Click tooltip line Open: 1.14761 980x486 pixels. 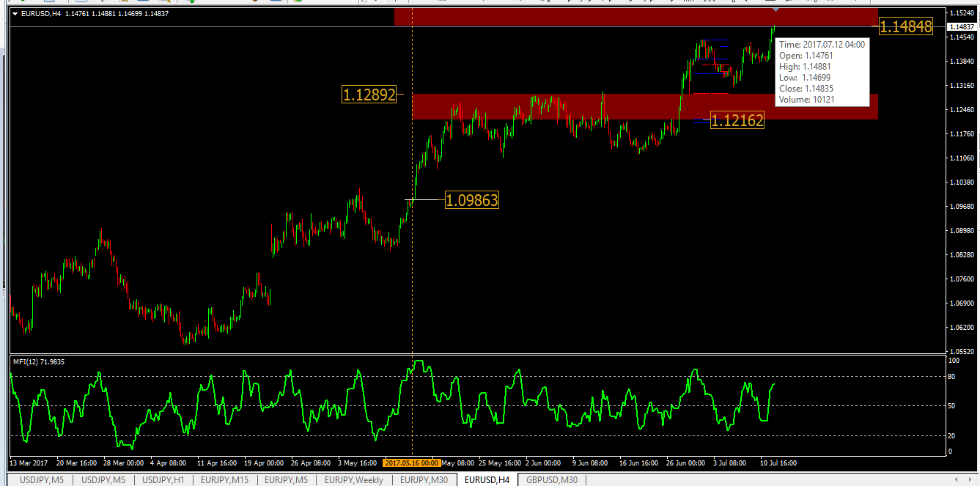(x=806, y=56)
